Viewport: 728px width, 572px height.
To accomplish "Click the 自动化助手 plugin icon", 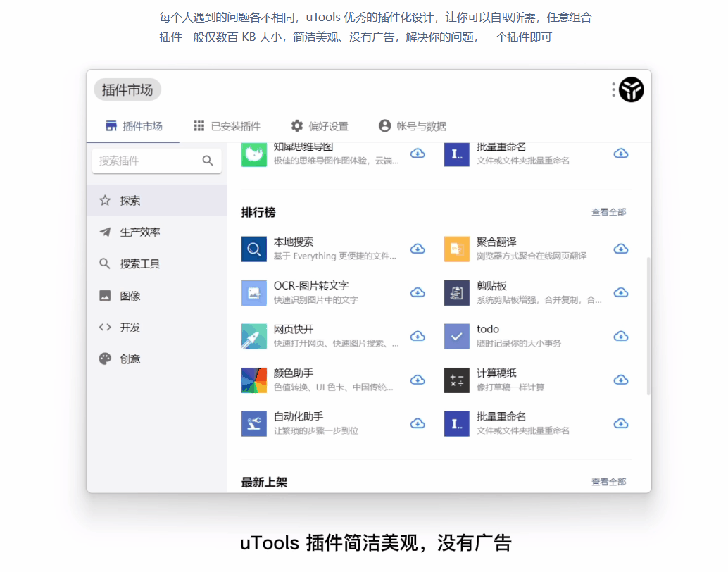I will coord(254,424).
